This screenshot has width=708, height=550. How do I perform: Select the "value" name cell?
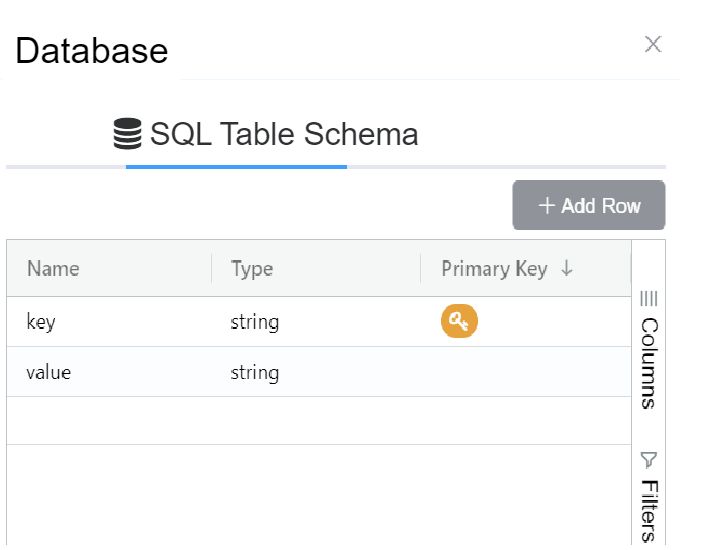click(49, 373)
